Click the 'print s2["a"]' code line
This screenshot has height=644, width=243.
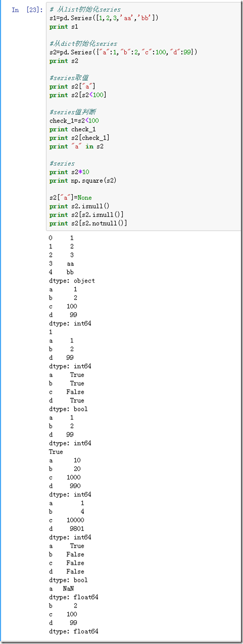click(x=73, y=87)
